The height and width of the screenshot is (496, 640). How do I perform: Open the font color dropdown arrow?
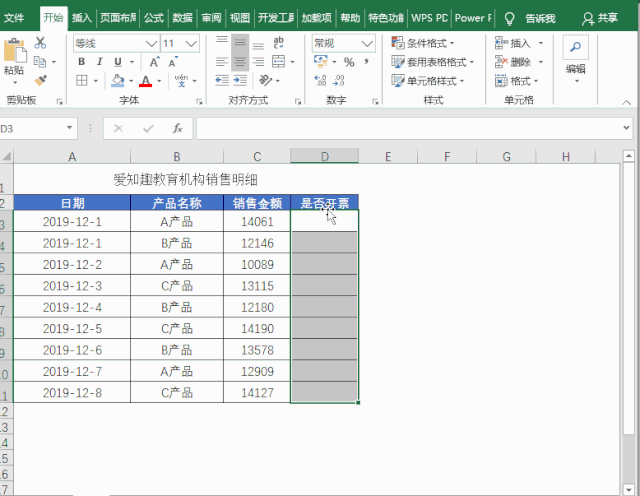point(159,81)
